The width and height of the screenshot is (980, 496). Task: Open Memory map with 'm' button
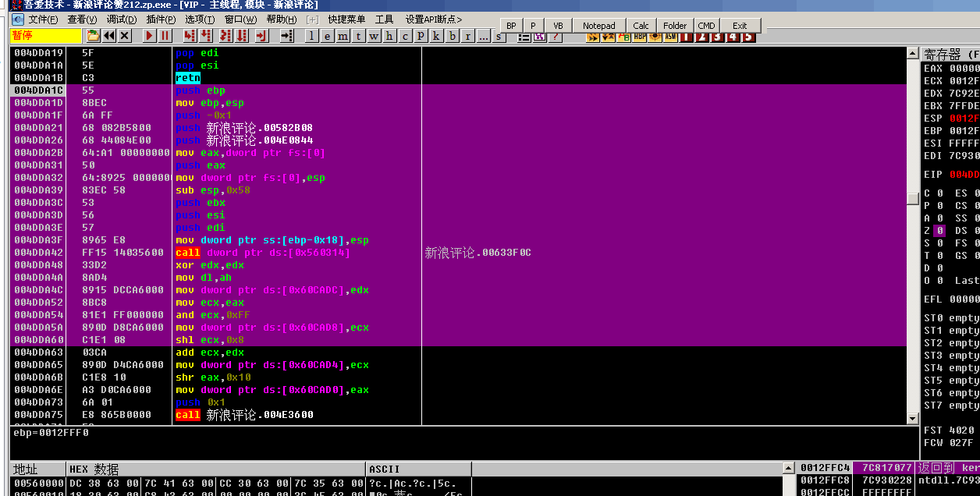(x=343, y=36)
